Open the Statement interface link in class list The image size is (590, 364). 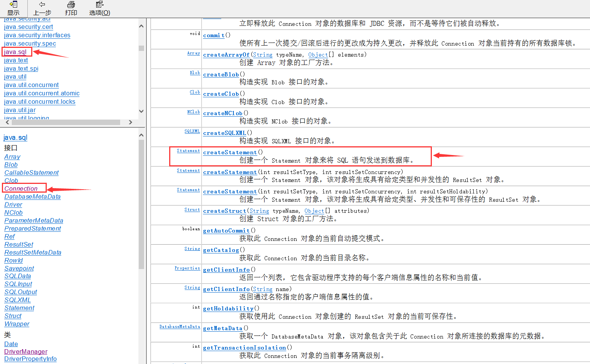point(19,308)
